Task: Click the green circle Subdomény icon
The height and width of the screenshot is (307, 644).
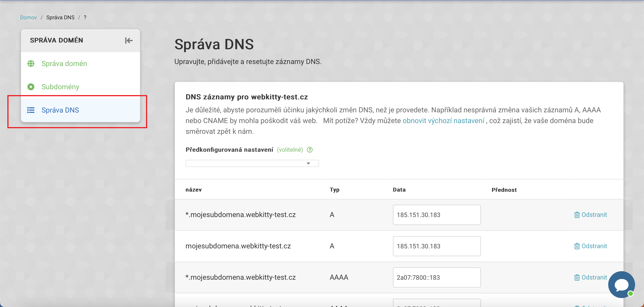Action: (x=31, y=87)
